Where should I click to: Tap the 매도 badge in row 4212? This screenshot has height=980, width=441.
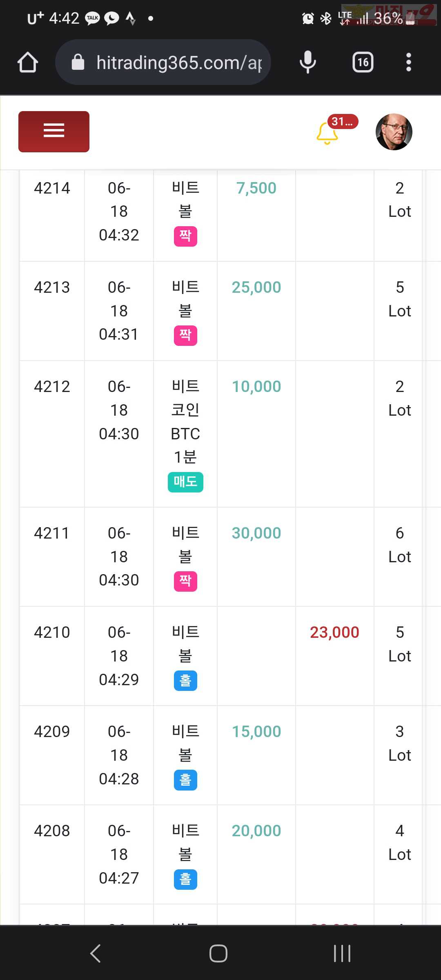point(185,482)
